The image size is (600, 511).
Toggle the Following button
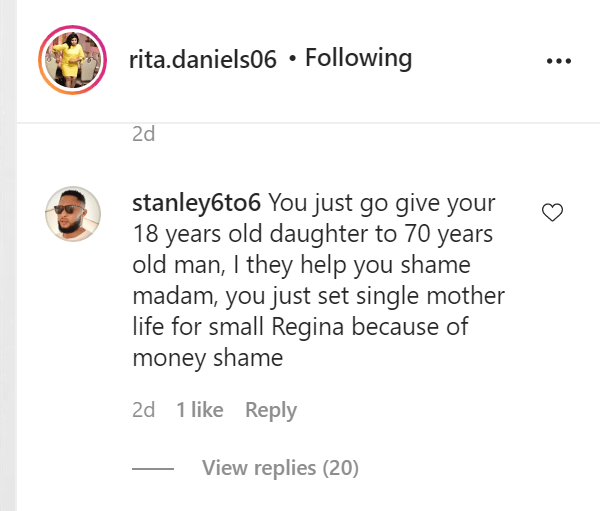[x=358, y=58]
